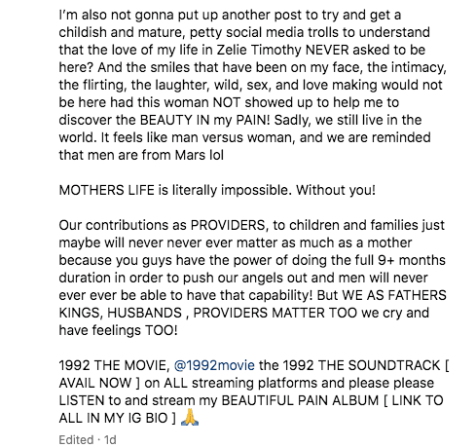Click the phrase "WE AS FATHERS"
Image resolution: width=476 pixels, height=448 pixels.
394,295
